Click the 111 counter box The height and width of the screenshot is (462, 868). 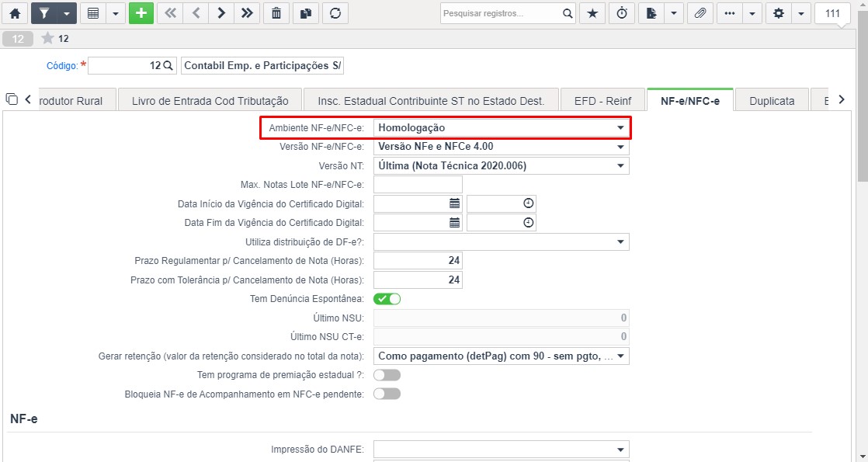[832, 13]
